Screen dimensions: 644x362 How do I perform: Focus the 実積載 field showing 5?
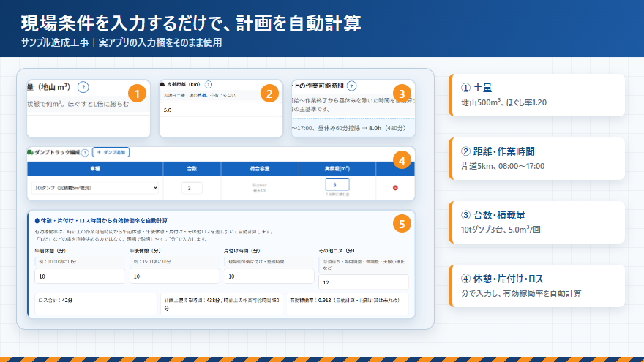tap(337, 185)
